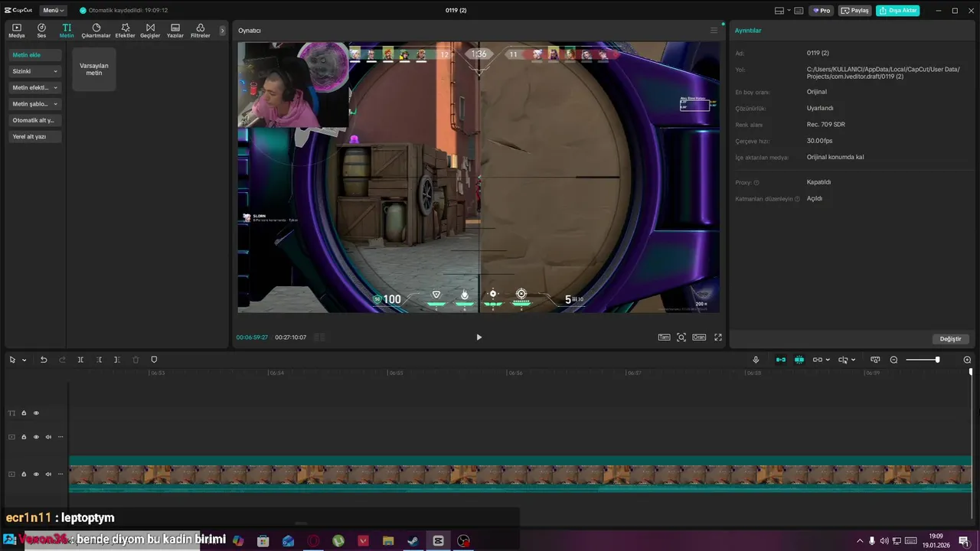Open Yerel alt yazı option
Screen dimensions: 980x551
[x=35, y=136]
